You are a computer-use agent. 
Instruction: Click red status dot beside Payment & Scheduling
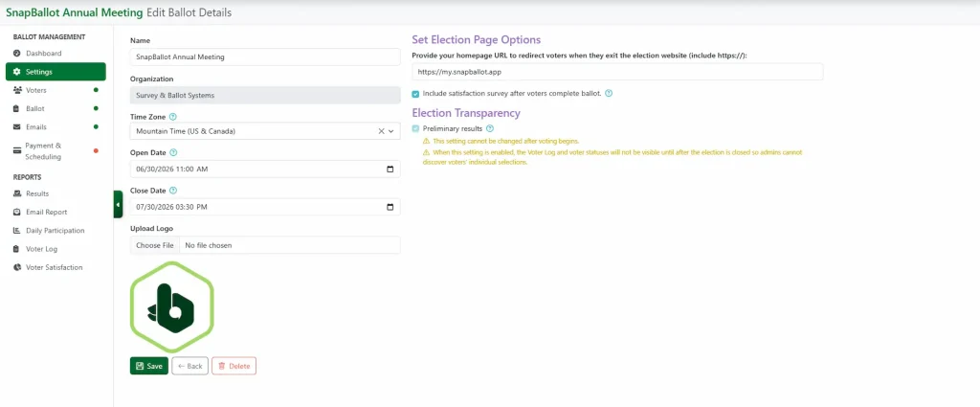(x=96, y=150)
